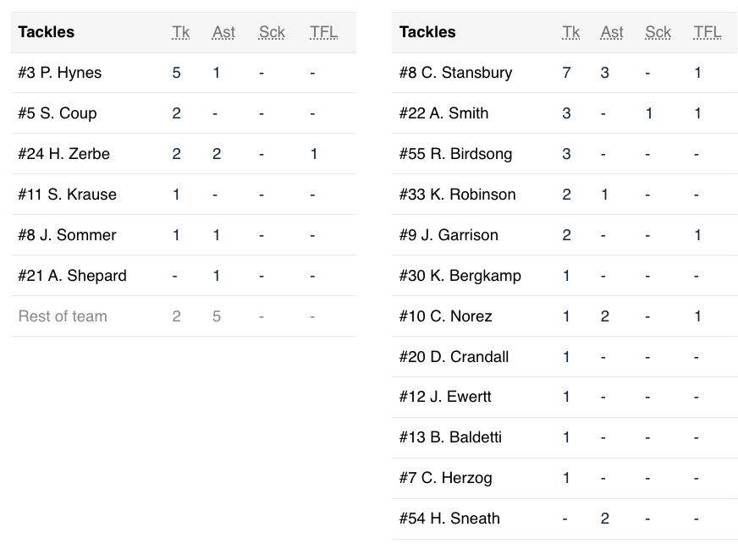Click the Sck column header in left table
Screen dimensions: 738x560
(x=272, y=32)
